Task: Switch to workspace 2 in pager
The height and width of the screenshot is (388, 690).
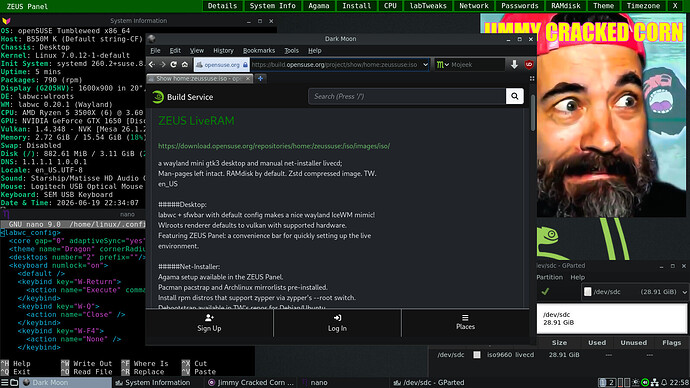Action: (611, 383)
